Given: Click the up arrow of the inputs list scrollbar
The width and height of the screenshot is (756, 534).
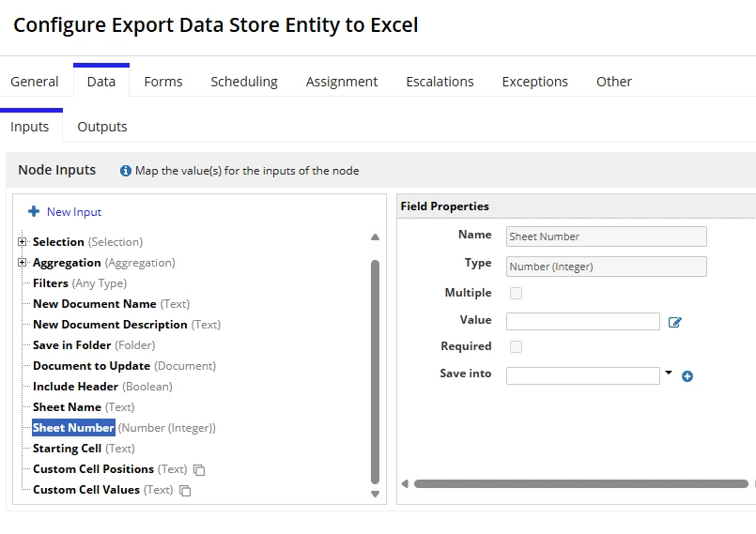Looking at the screenshot, I should [375, 237].
